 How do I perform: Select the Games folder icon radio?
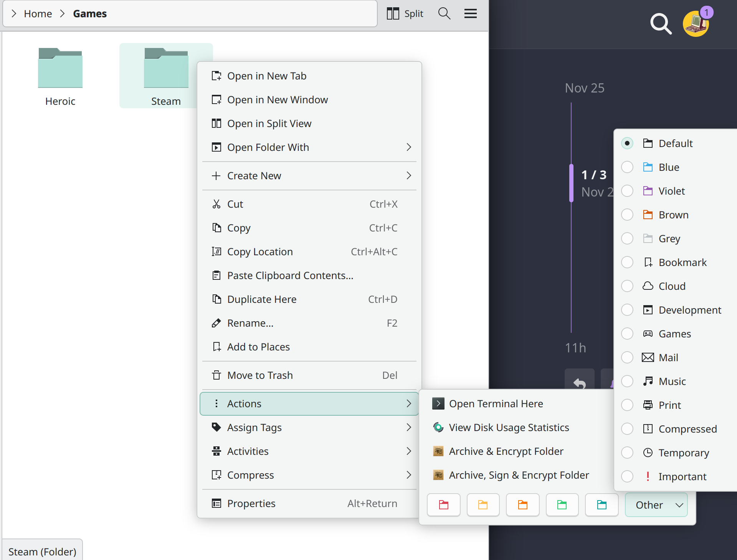coord(627,334)
